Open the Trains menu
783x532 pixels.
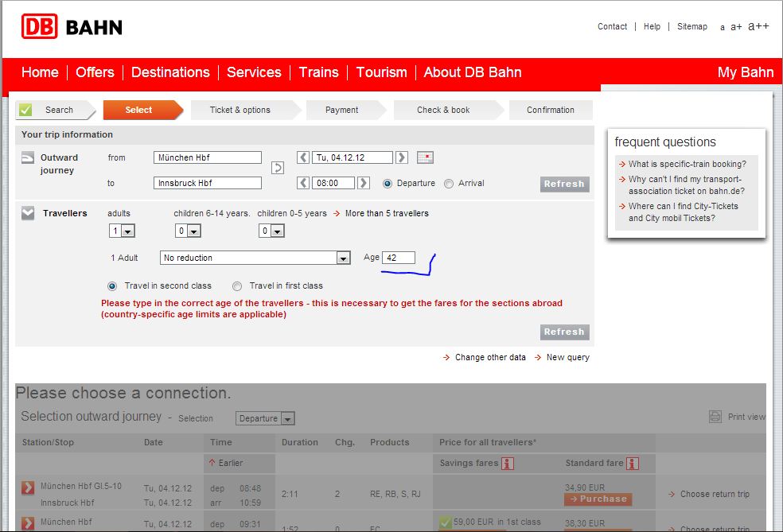click(318, 72)
